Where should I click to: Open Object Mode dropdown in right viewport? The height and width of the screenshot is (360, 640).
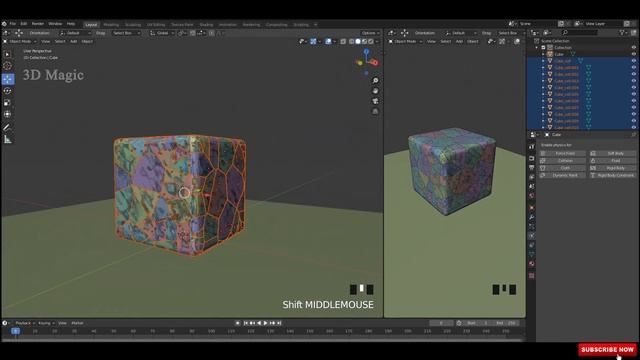(x=405, y=41)
